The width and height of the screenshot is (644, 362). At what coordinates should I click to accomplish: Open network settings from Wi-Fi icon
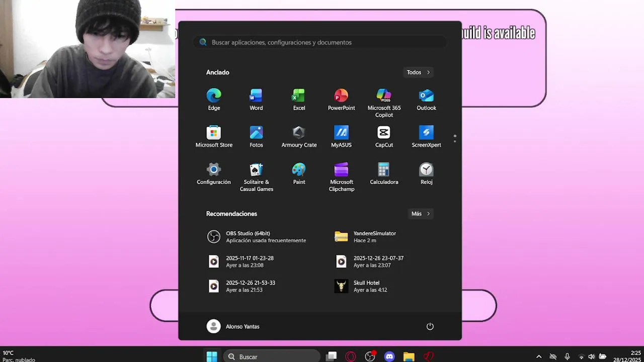click(581, 356)
